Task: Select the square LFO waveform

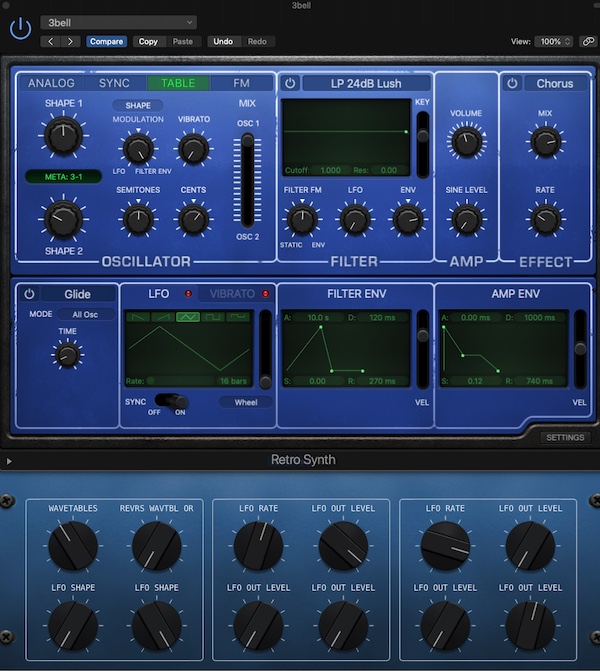Action: (213, 317)
